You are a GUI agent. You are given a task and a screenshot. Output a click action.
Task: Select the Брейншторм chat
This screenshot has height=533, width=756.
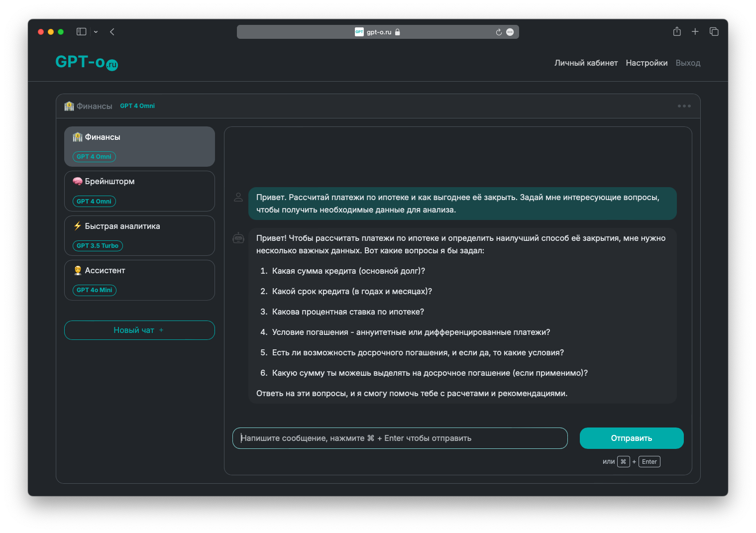point(139,191)
